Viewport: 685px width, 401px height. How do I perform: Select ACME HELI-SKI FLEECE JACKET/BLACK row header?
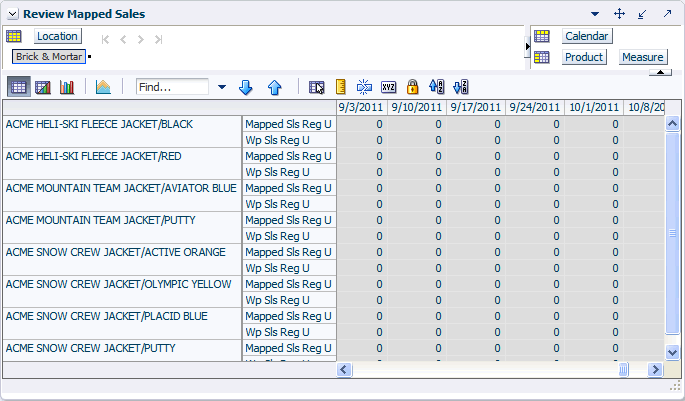point(122,131)
